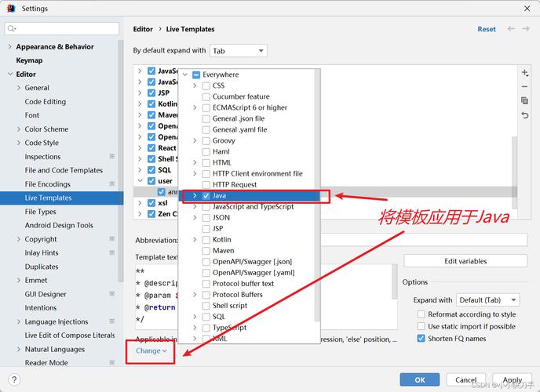This screenshot has width=540, height=392.
Task: Click the marker icon beside Inspections
Action: [x=111, y=157]
